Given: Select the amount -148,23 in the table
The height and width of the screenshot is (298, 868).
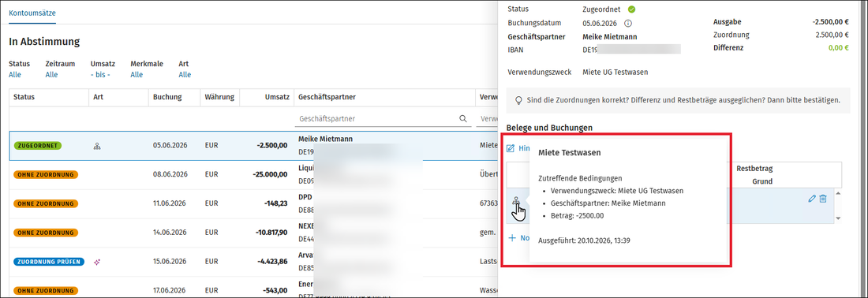Looking at the screenshot, I should click(x=275, y=203).
